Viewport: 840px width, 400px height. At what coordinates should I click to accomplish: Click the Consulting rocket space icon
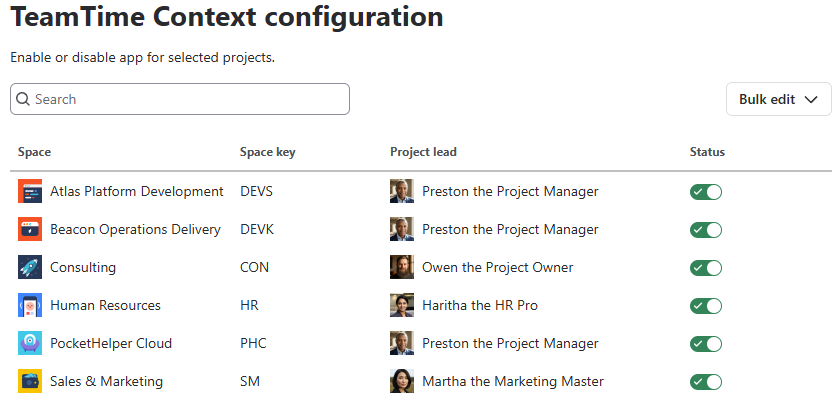coord(30,267)
